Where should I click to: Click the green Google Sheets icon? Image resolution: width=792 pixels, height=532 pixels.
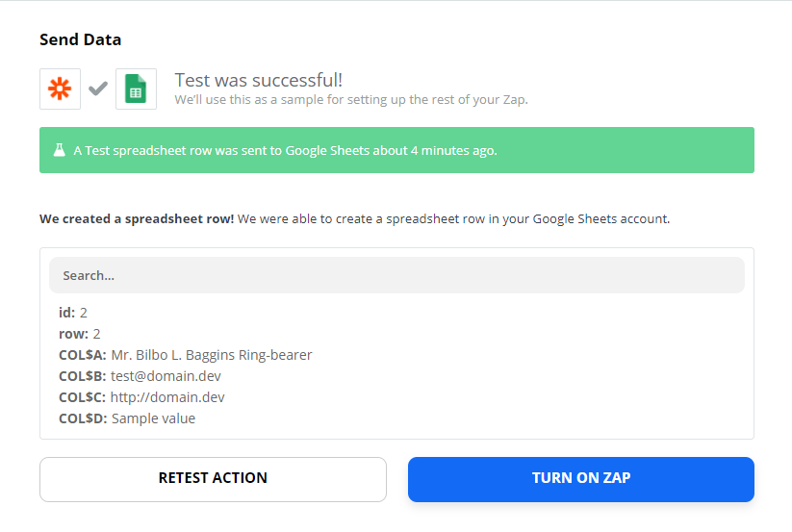(136, 89)
